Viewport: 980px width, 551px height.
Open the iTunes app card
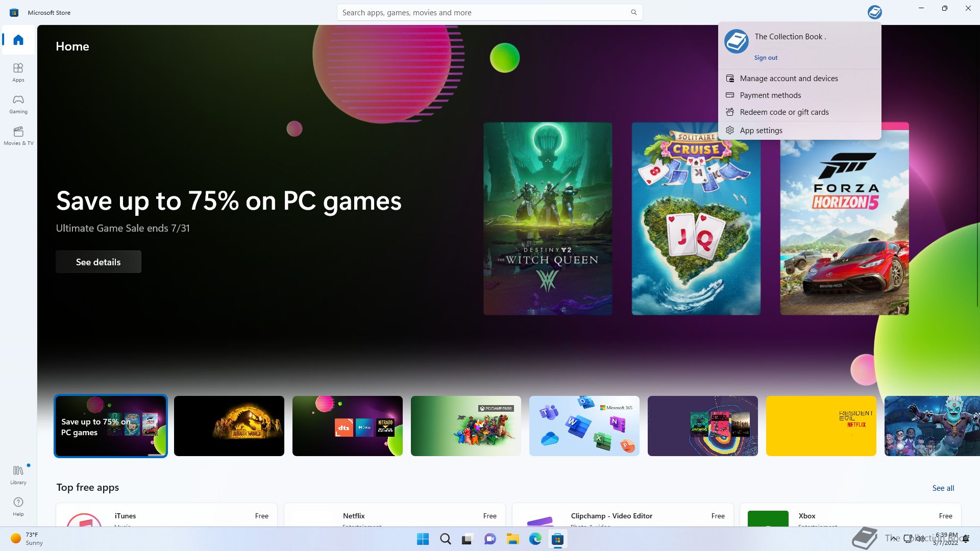[x=166, y=515]
